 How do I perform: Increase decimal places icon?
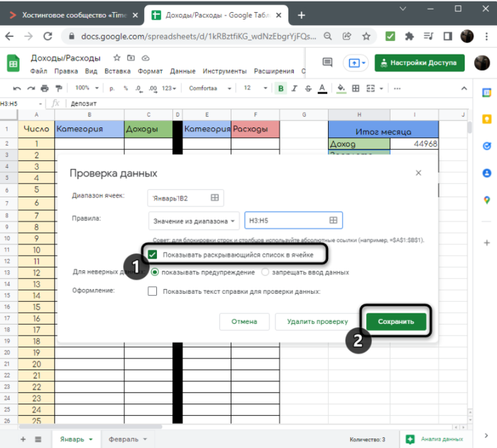point(153,88)
